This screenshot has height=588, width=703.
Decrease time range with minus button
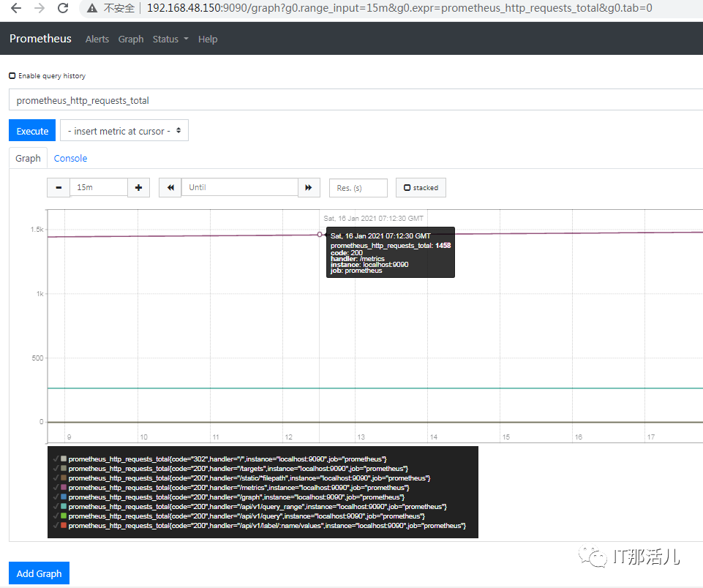click(x=59, y=187)
